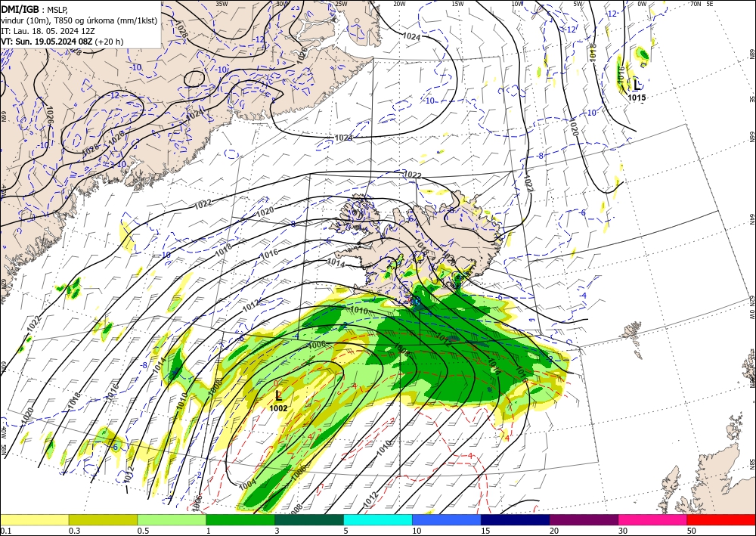This screenshot has width=756, height=536.
Task: Select the purple 20–30 legend swatch
Action: 584,519
